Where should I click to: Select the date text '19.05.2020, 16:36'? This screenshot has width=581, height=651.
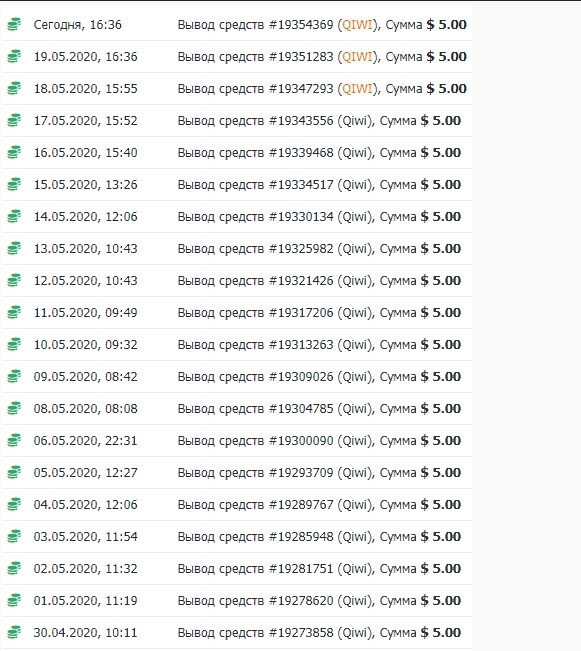(x=86, y=57)
